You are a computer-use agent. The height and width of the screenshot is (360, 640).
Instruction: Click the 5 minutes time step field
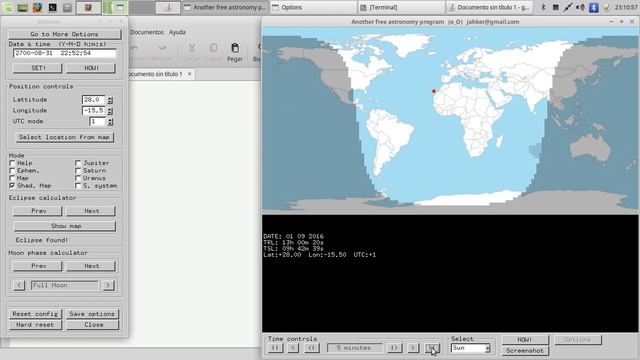click(354, 348)
